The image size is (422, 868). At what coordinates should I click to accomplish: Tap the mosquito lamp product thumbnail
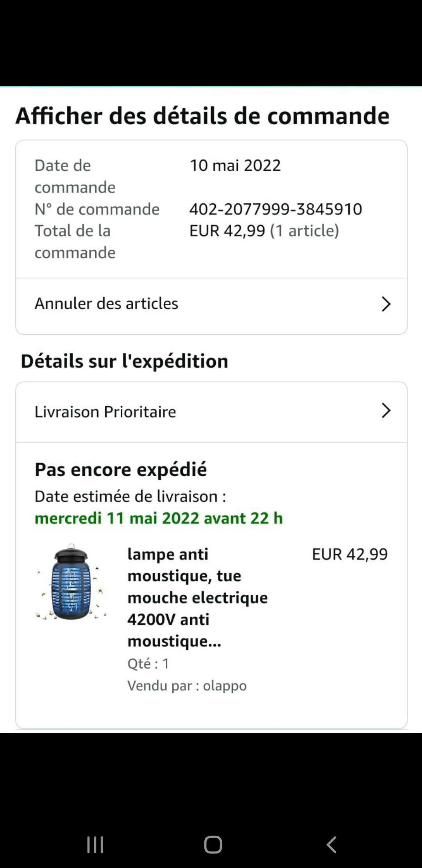[71, 582]
